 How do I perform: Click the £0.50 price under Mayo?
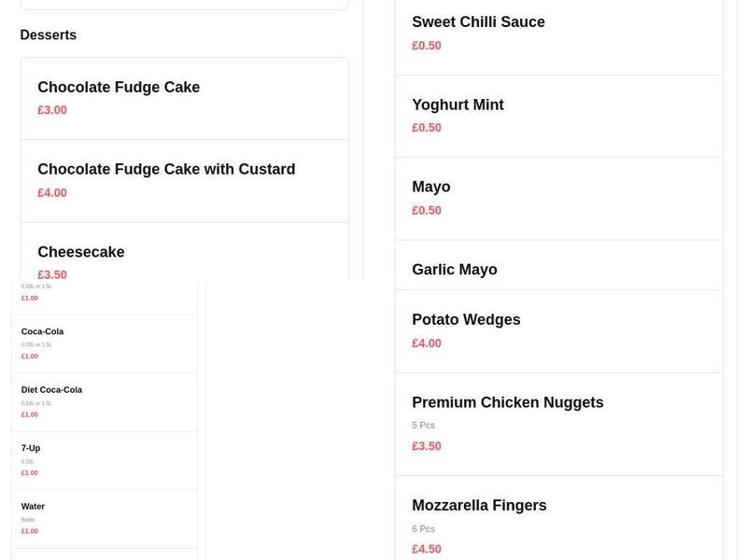427,210
